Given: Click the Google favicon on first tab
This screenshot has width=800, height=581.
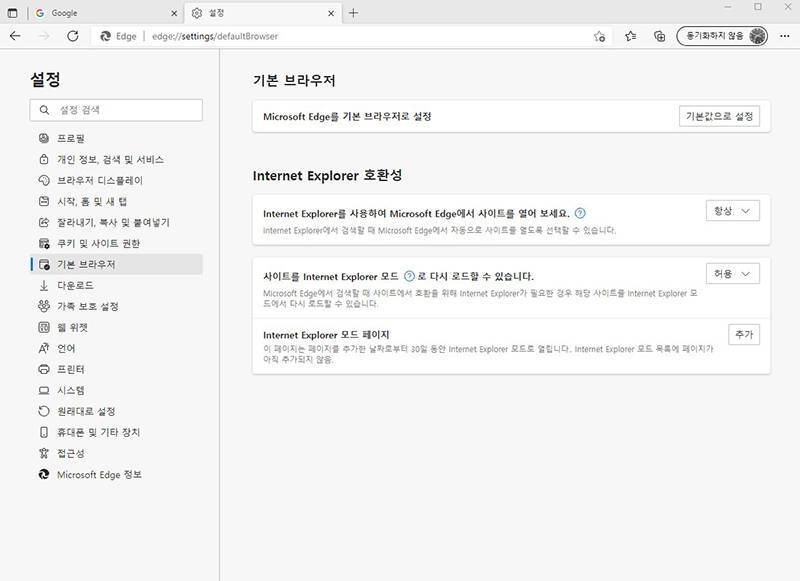Looking at the screenshot, I should pos(40,13).
